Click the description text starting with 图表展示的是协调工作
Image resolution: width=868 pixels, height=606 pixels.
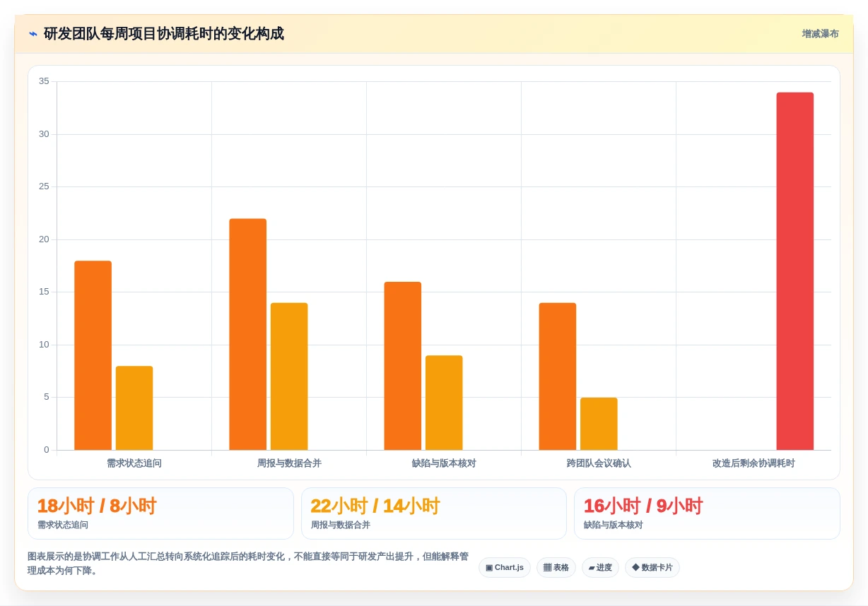coord(248,564)
